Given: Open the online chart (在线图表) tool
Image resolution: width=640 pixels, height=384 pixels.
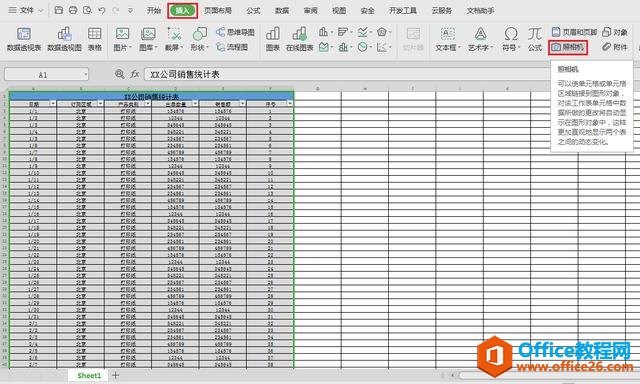Looking at the screenshot, I should [x=299, y=39].
